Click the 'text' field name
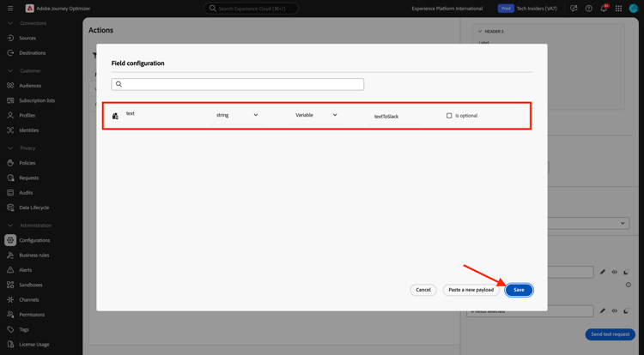This screenshot has height=355, width=644. pos(131,113)
